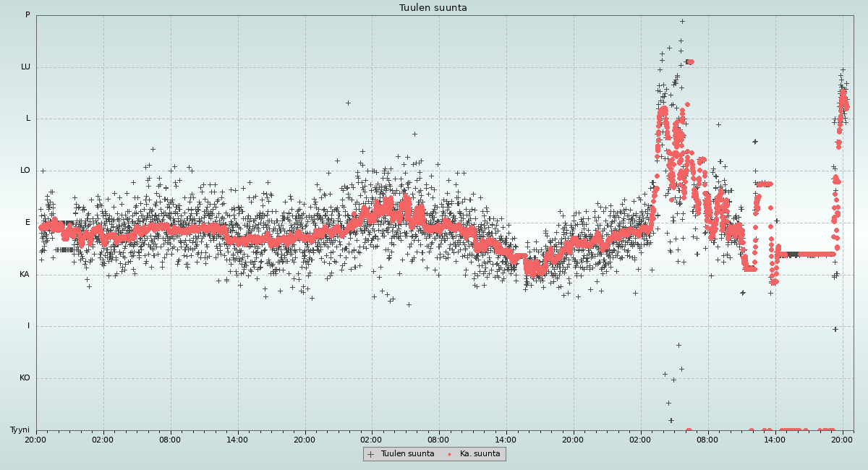Click the chart title 'Tuulen suunta'

tap(433, 8)
